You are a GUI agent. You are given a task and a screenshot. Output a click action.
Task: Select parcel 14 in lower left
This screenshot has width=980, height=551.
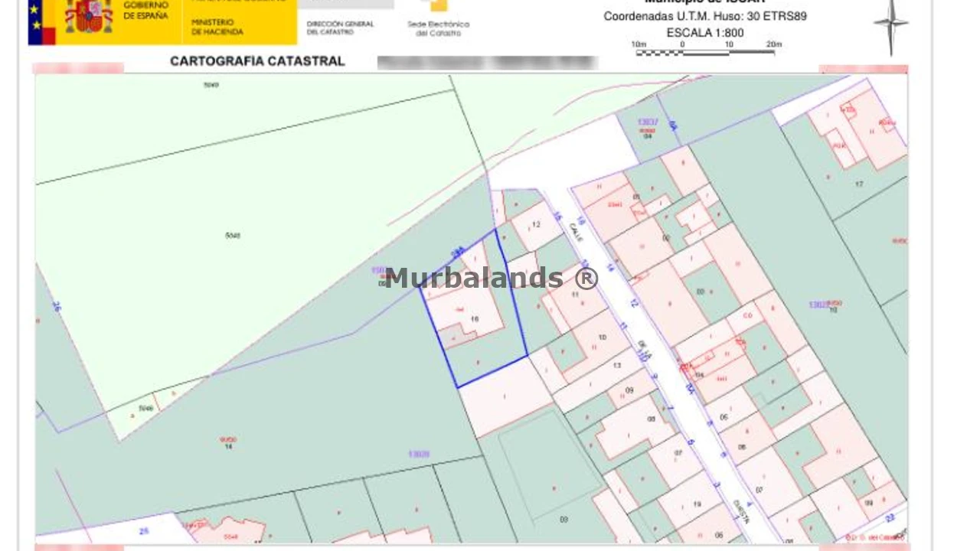point(228,445)
